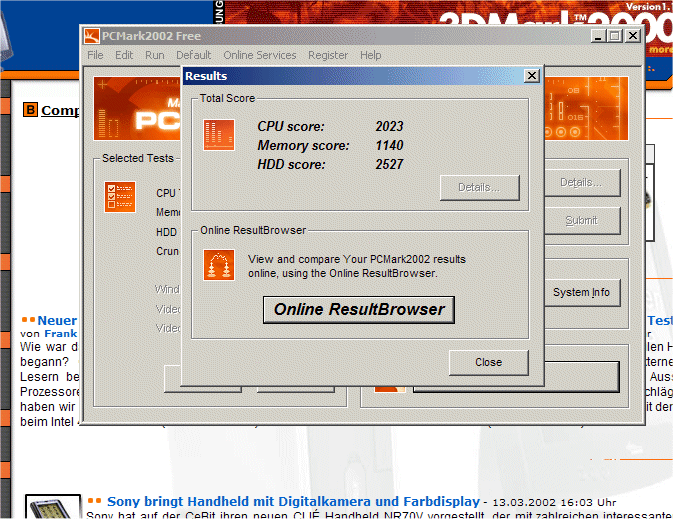
Task: Click the Neuer headline link on webpage
Action: [x=57, y=320]
